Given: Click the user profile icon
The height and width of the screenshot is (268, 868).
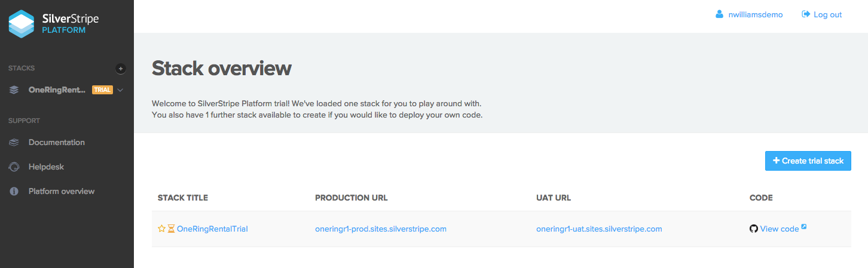Looking at the screenshot, I should point(719,14).
